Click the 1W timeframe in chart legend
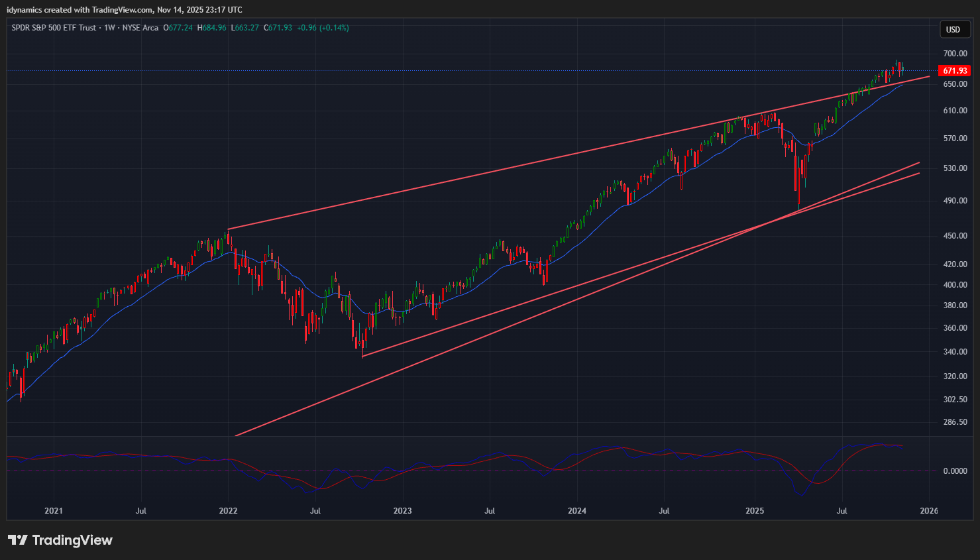This screenshot has height=560, width=980. [109, 28]
